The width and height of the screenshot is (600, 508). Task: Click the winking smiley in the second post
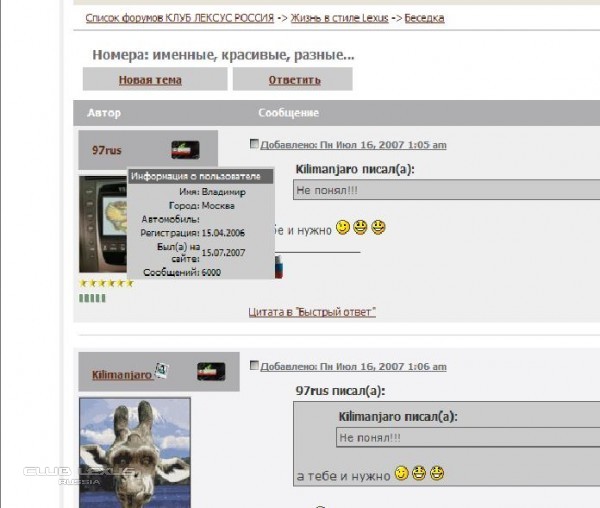coord(401,473)
